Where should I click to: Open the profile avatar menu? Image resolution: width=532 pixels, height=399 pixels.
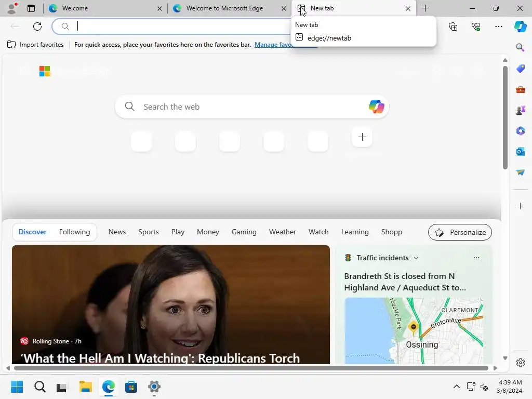[12, 8]
